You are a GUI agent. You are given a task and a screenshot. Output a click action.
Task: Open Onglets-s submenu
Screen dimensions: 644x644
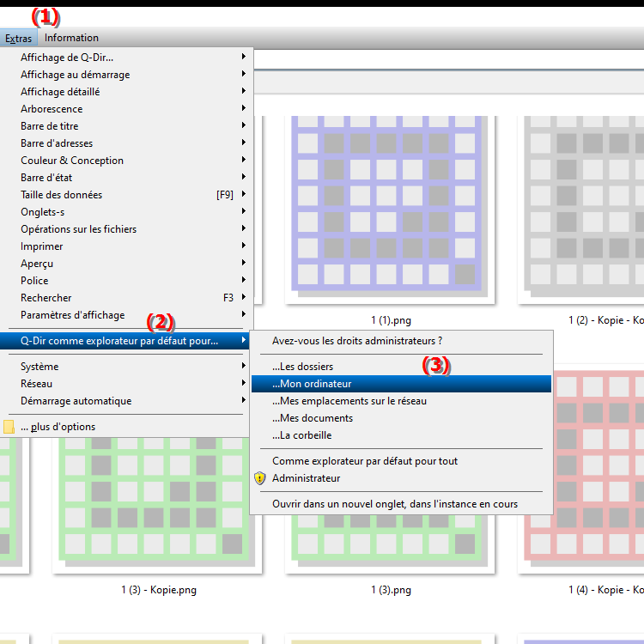(x=126, y=212)
